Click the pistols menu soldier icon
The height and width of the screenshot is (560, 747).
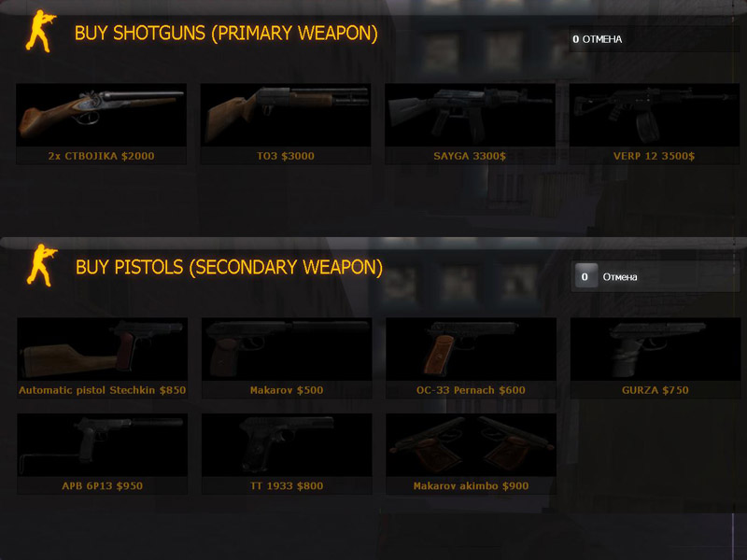(42, 265)
